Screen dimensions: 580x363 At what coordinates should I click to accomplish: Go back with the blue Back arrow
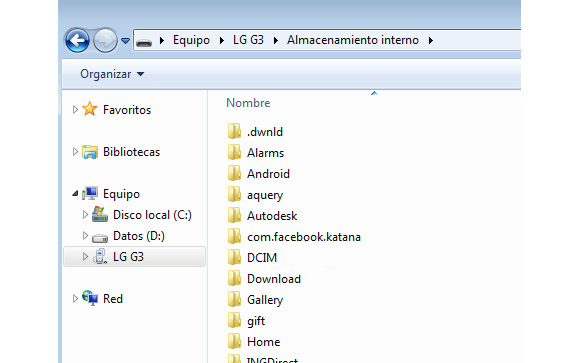pyautogui.click(x=77, y=40)
